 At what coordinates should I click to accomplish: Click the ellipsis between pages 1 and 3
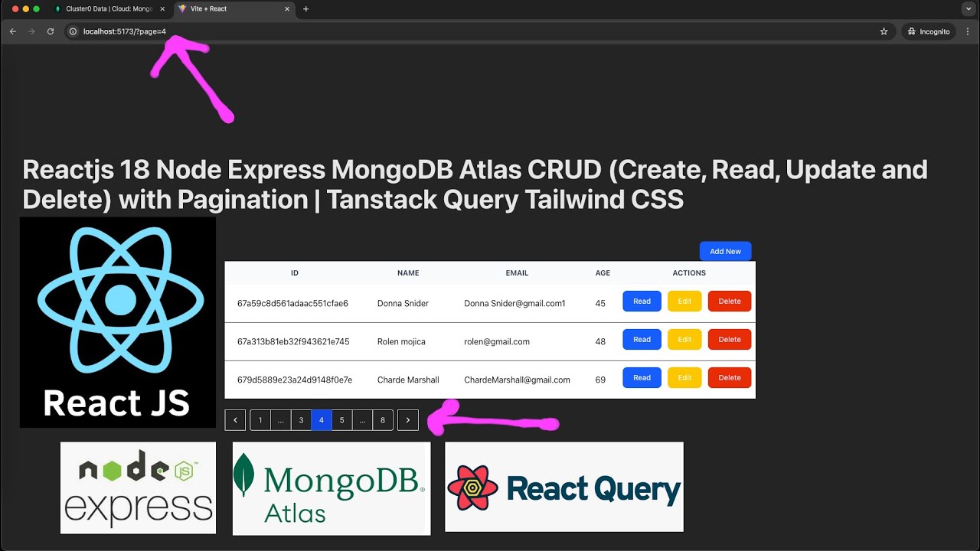tap(281, 420)
